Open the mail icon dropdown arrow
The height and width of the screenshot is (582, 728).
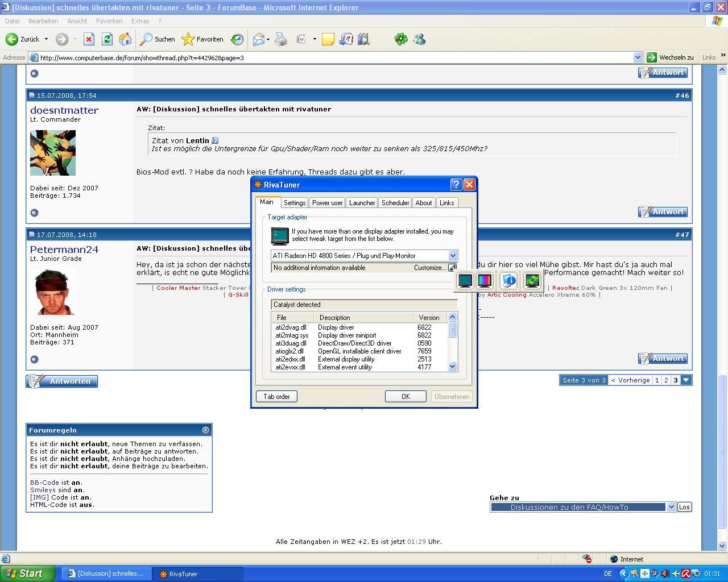tap(268, 39)
